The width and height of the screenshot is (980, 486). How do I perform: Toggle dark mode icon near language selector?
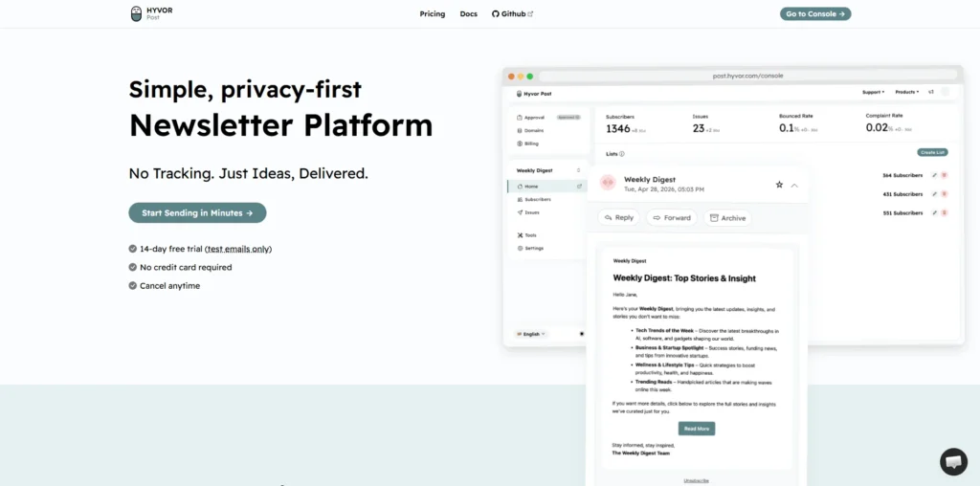click(582, 334)
